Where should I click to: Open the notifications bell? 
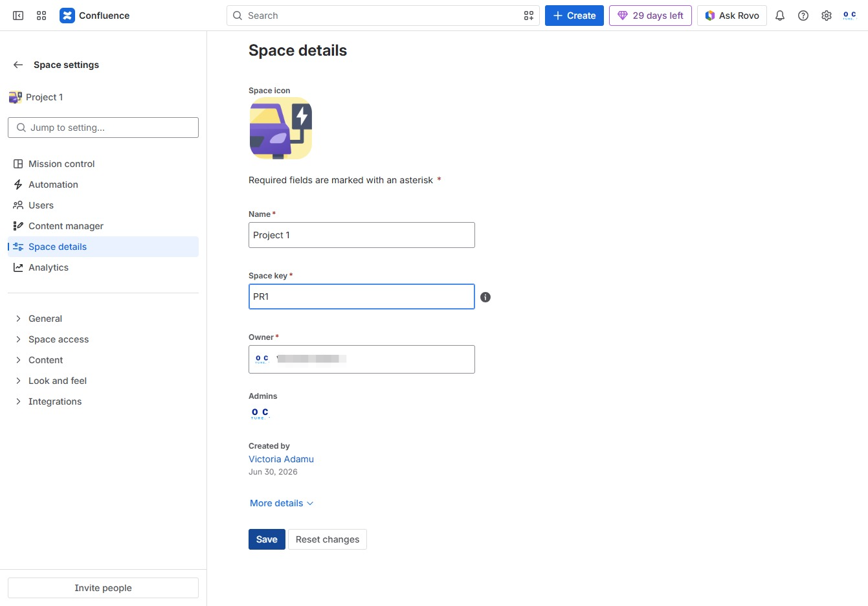pyautogui.click(x=780, y=16)
